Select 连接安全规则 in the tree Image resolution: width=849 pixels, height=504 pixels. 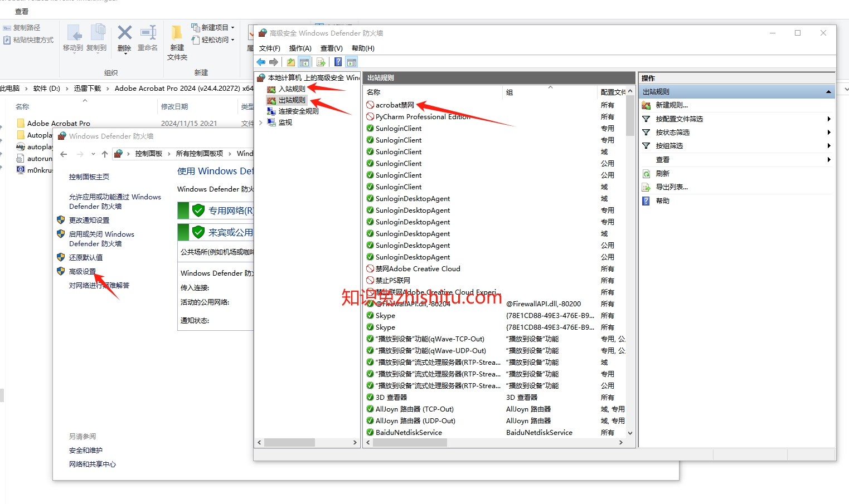point(298,111)
